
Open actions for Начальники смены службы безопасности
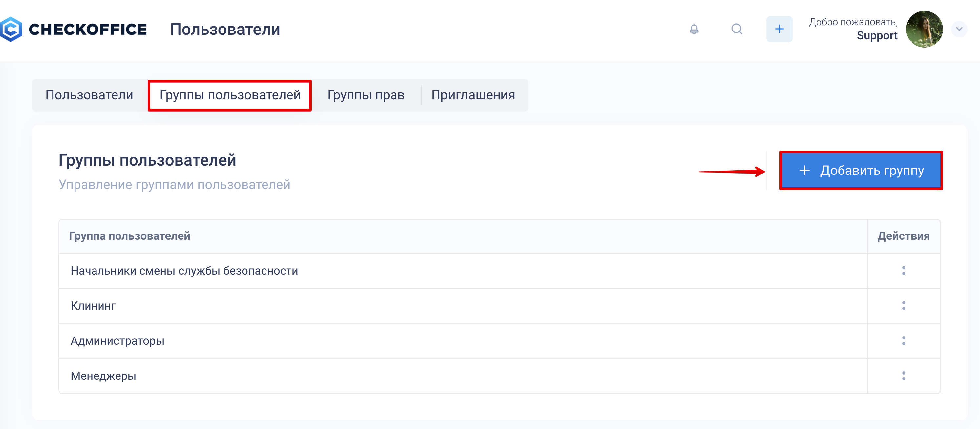coord(904,271)
